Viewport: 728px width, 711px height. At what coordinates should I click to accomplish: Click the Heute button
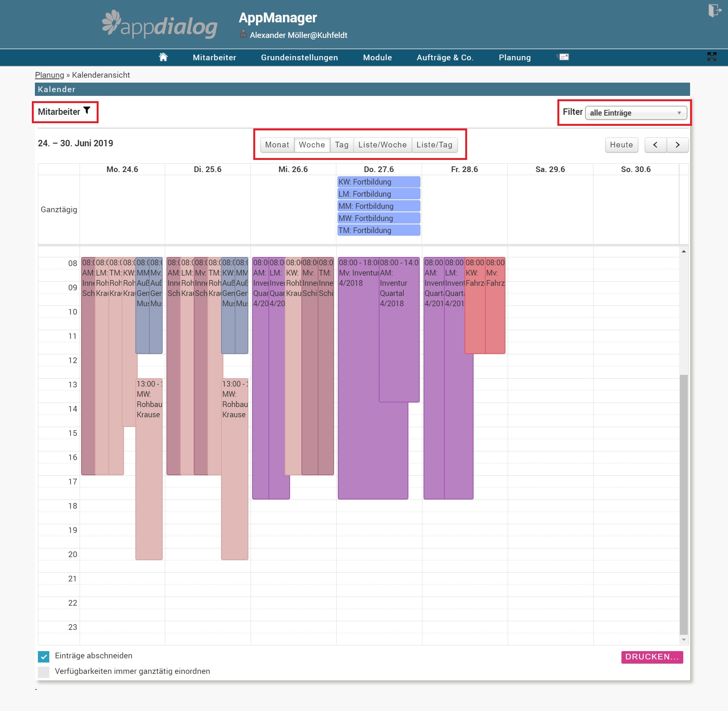pyautogui.click(x=621, y=145)
